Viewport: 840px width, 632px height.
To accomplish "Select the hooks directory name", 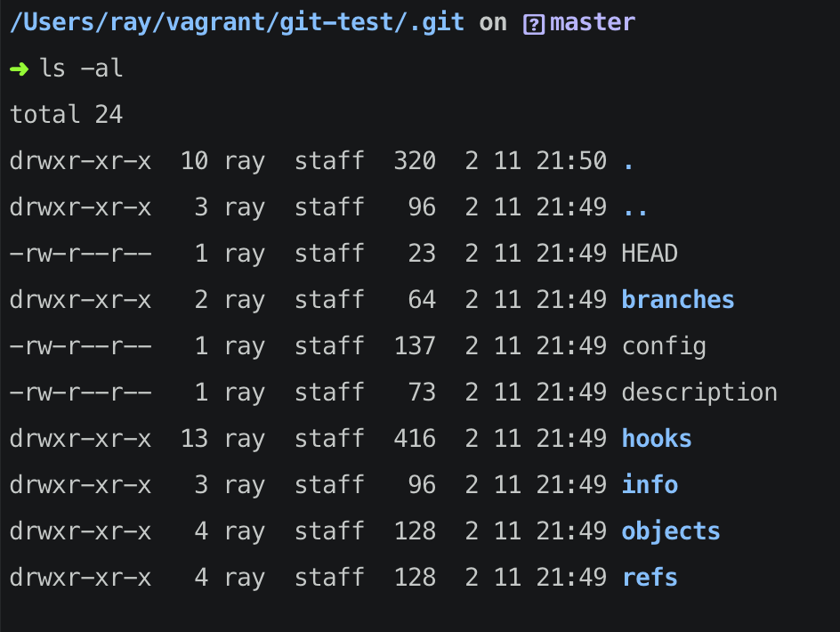I will [x=657, y=439].
